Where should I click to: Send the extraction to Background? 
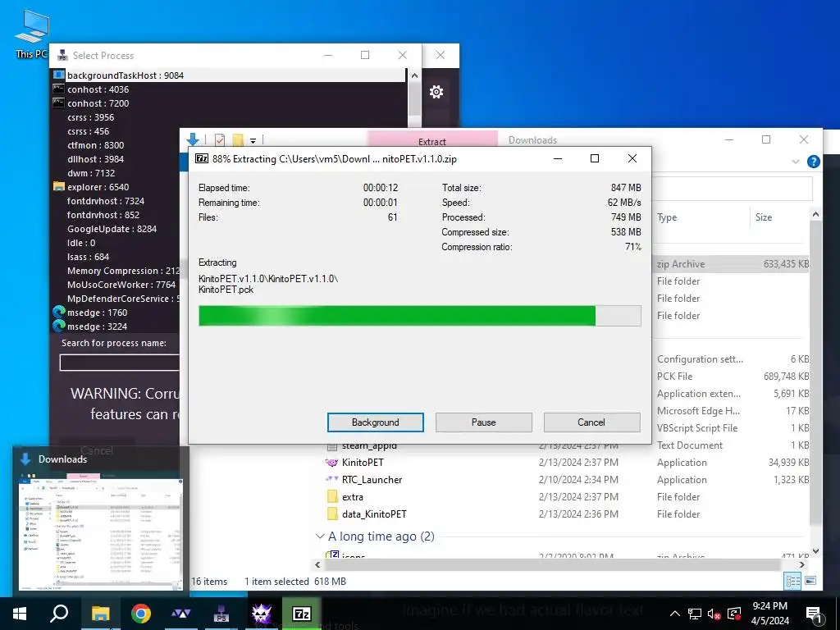click(x=375, y=422)
